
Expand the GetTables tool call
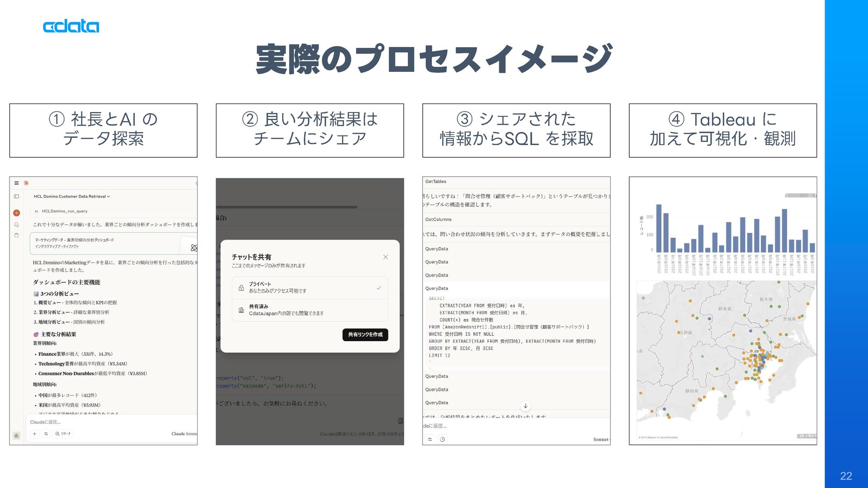point(435,182)
